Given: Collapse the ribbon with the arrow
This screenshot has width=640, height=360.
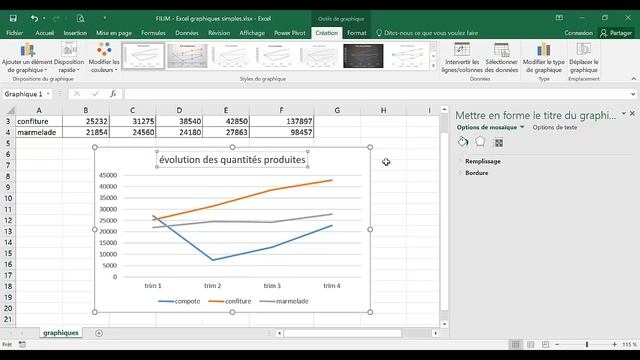Looking at the screenshot, I should coord(633,79).
